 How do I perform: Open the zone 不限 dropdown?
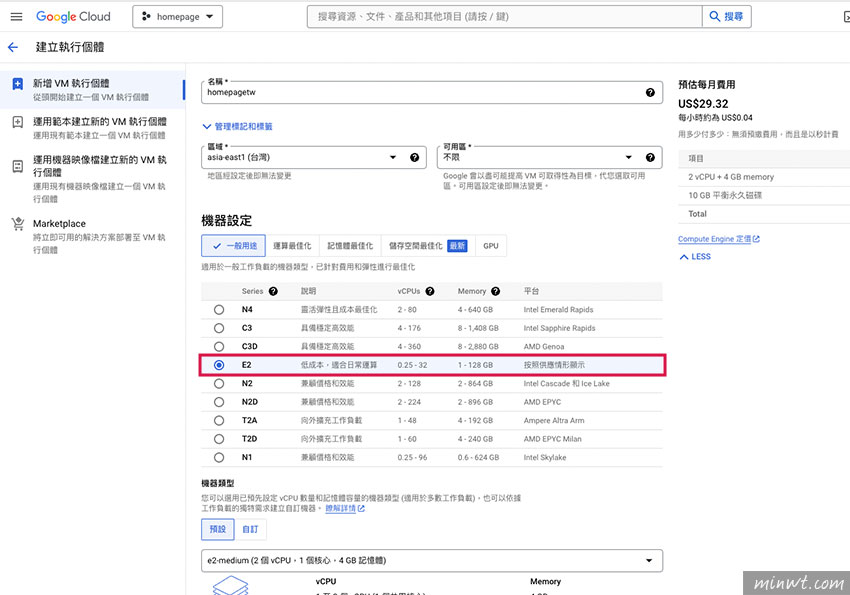tap(549, 158)
